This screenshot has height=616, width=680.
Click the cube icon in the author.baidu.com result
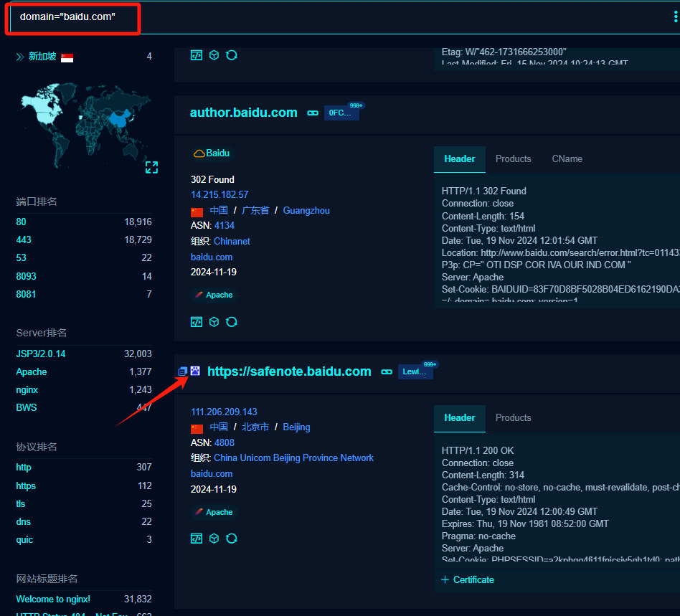(214, 322)
